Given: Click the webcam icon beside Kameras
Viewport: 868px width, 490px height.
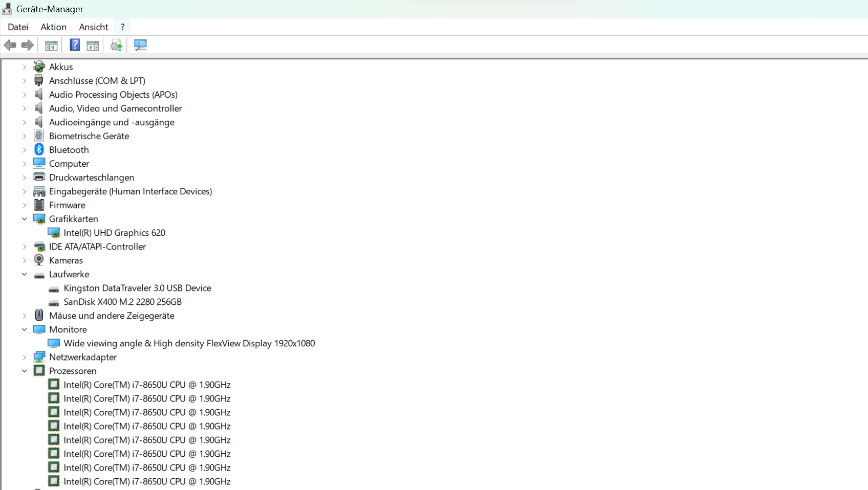Looking at the screenshot, I should pyautogui.click(x=39, y=260).
